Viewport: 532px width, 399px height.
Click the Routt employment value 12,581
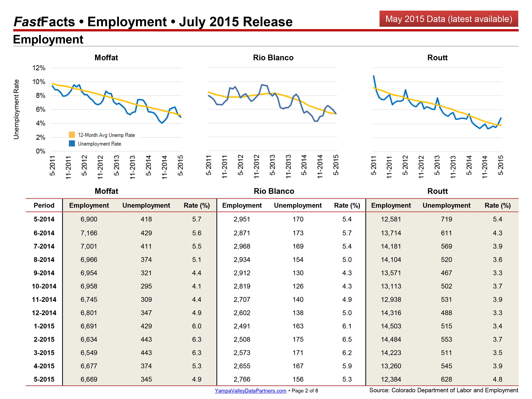(391, 219)
